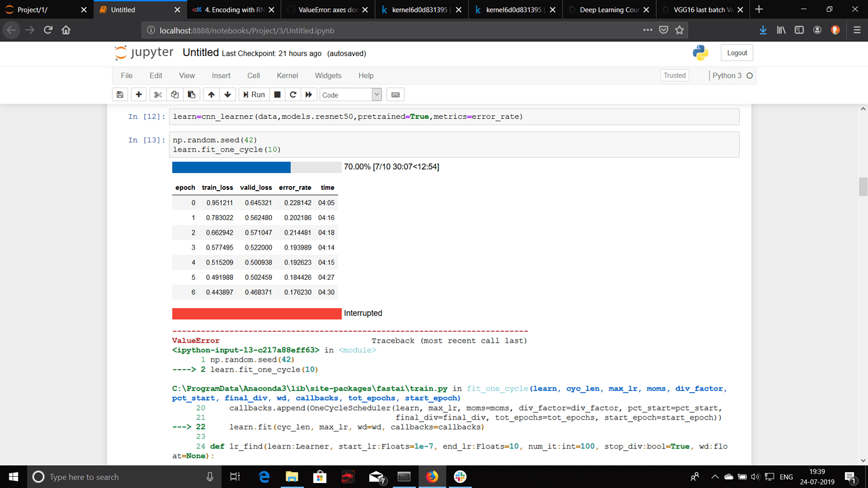
Task: Insert a new cell below with plus icon
Action: [138, 94]
